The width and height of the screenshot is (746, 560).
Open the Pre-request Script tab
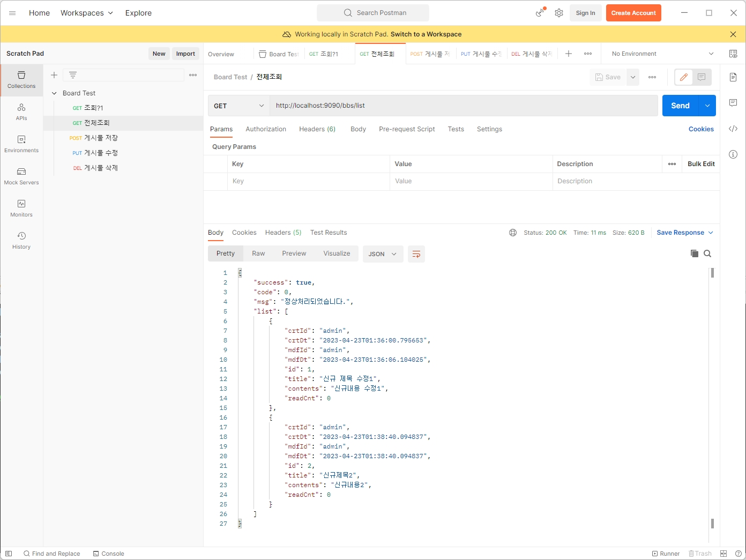click(x=407, y=129)
